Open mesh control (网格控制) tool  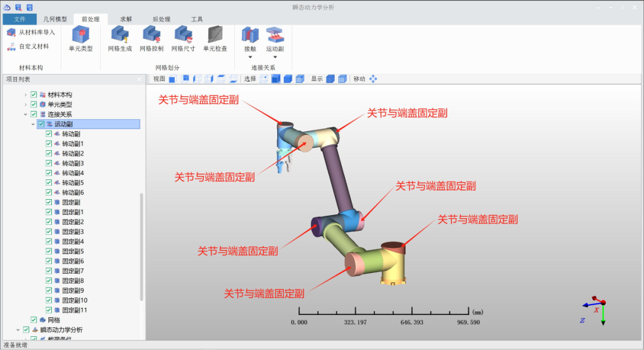[x=151, y=39]
